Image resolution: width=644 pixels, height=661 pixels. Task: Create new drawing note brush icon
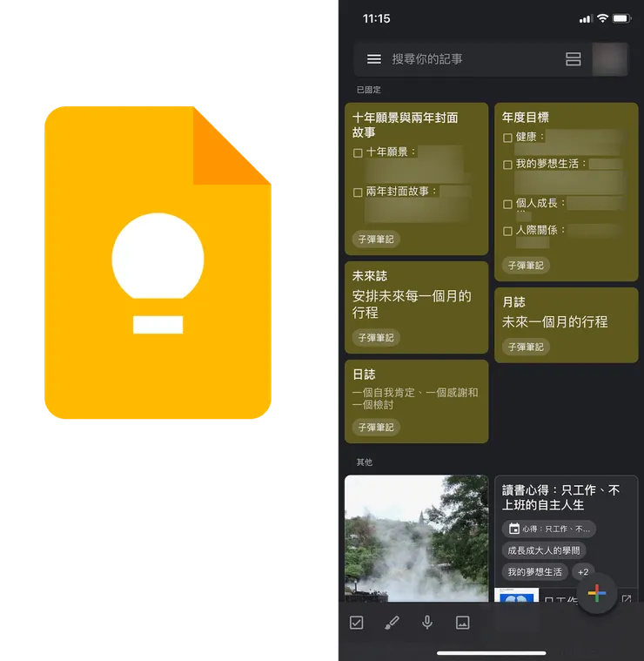tap(392, 623)
